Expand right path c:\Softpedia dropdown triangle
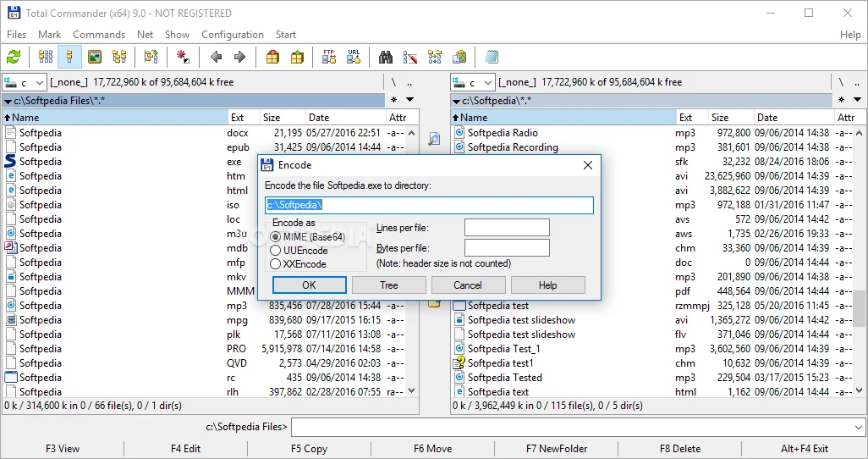 [456, 101]
